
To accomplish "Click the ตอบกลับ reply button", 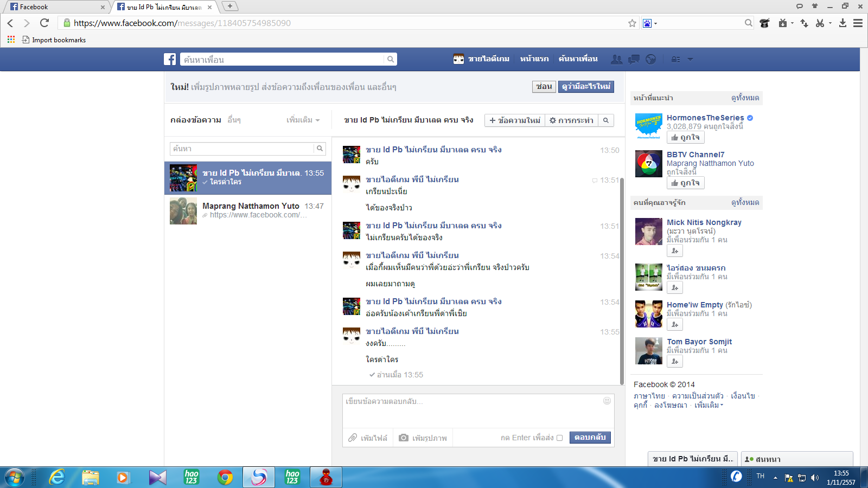I will tap(590, 437).
